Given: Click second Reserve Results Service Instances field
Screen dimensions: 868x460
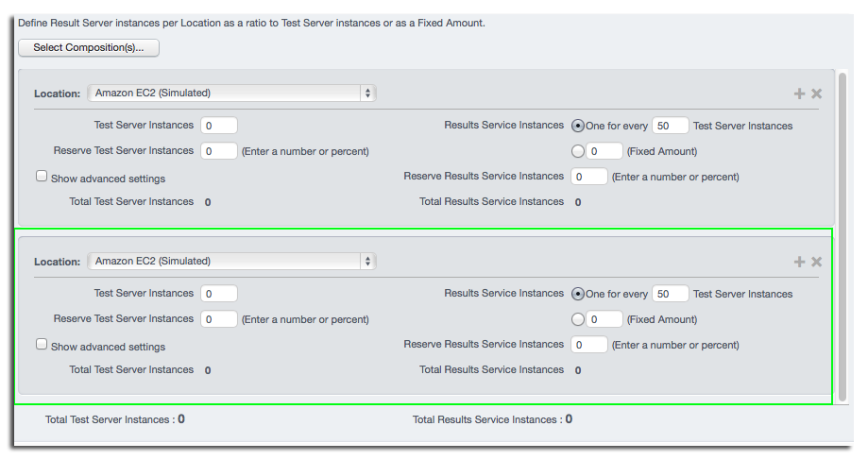Looking at the screenshot, I should 589,345.
